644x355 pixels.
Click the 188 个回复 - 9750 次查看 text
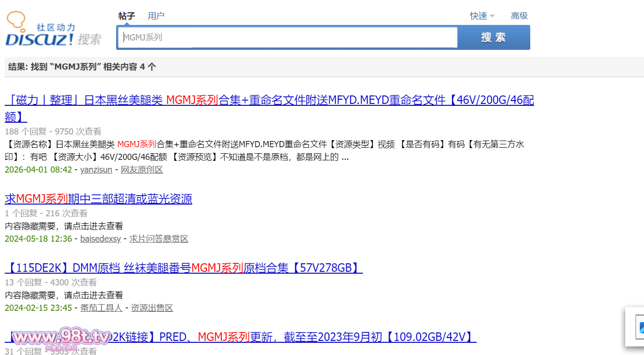[53, 132]
